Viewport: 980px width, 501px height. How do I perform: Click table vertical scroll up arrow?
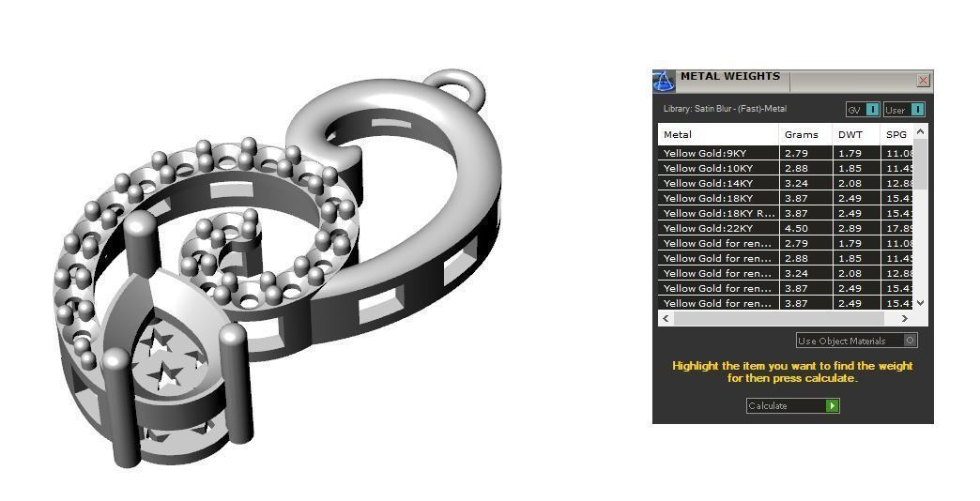[x=920, y=131]
